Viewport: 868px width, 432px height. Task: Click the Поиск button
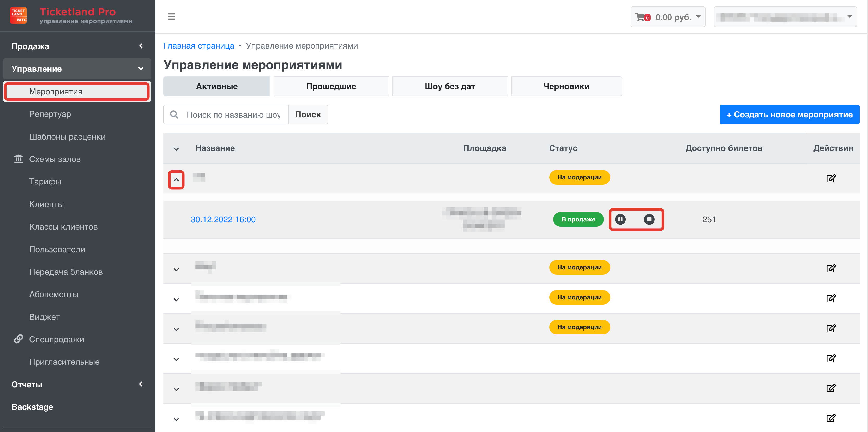(x=308, y=115)
